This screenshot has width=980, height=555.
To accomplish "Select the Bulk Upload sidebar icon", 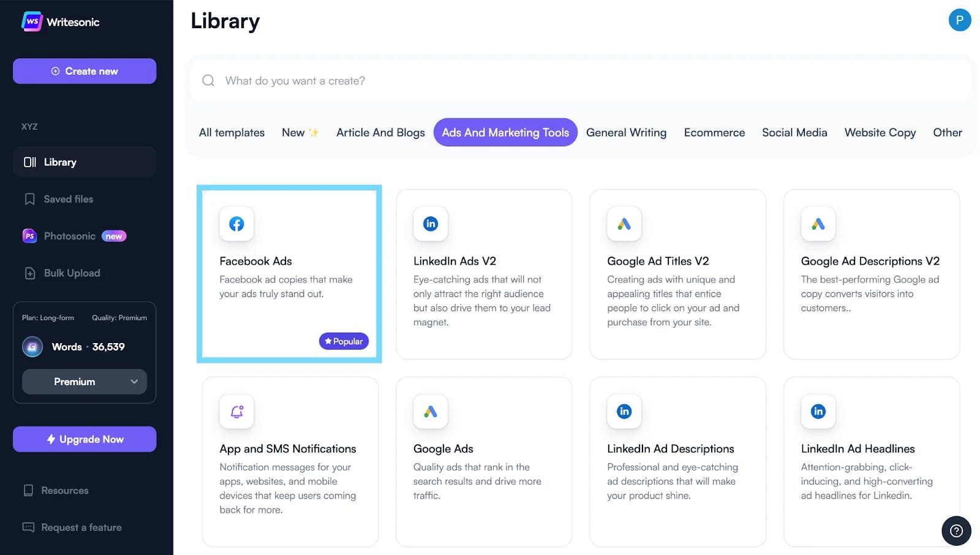I will [29, 273].
